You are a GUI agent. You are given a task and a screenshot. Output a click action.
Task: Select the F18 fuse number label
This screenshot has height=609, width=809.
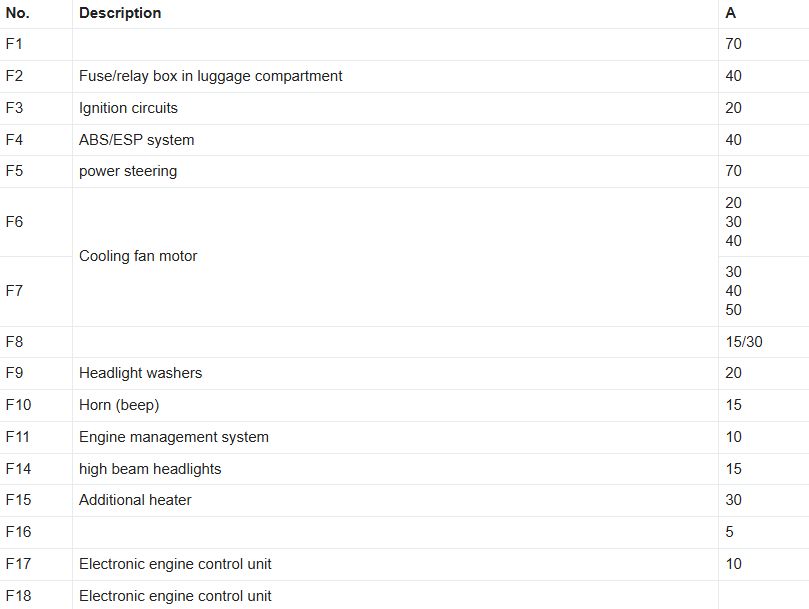(18, 596)
